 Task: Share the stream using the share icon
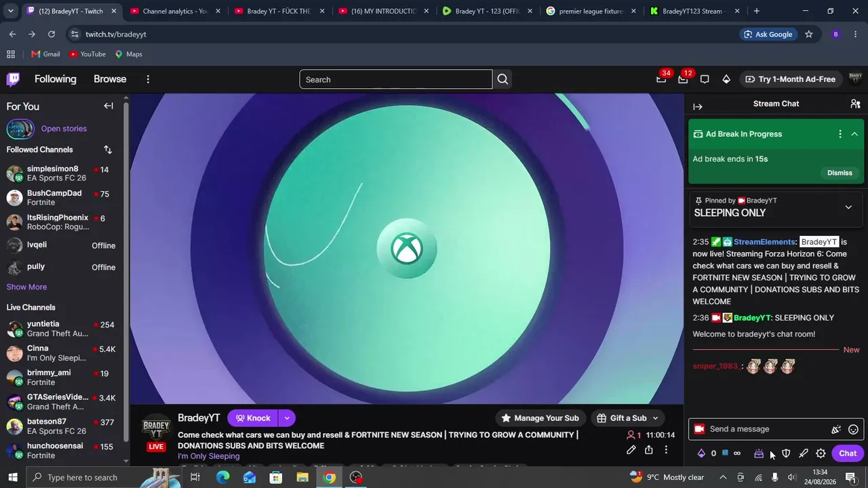[x=649, y=450]
